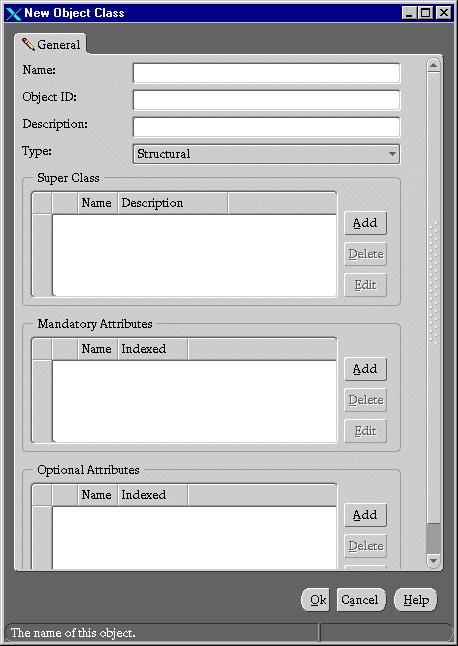Open Help for this dialog
This screenshot has width=458, height=646.
416,600
